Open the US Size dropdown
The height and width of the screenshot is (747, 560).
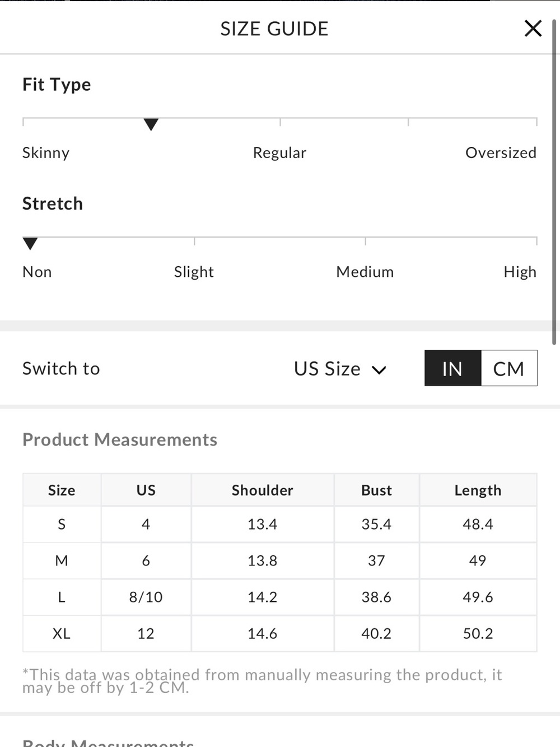(340, 369)
